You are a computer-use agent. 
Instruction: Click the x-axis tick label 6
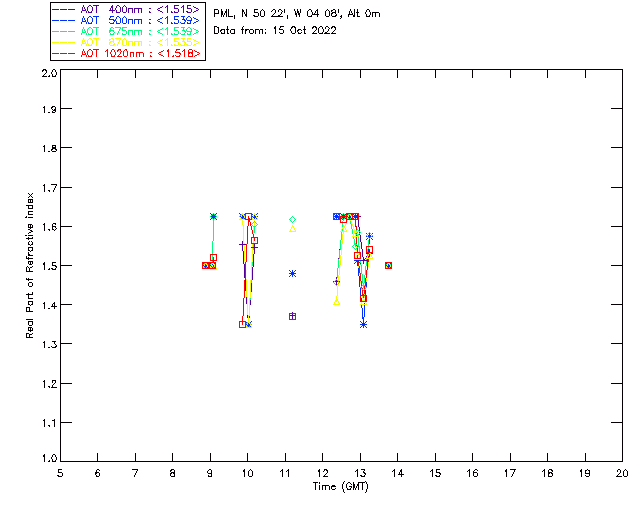[x=98, y=473]
